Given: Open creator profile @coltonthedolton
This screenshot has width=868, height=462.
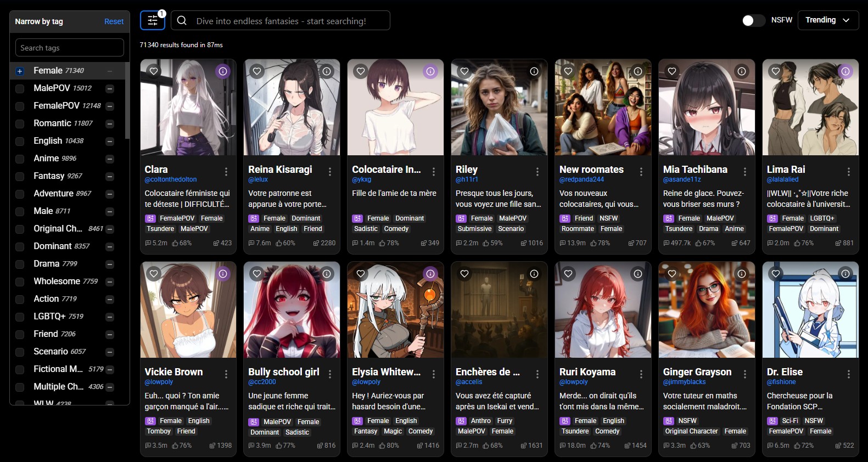Looking at the screenshot, I should pyautogui.click(x=171, y=179).
